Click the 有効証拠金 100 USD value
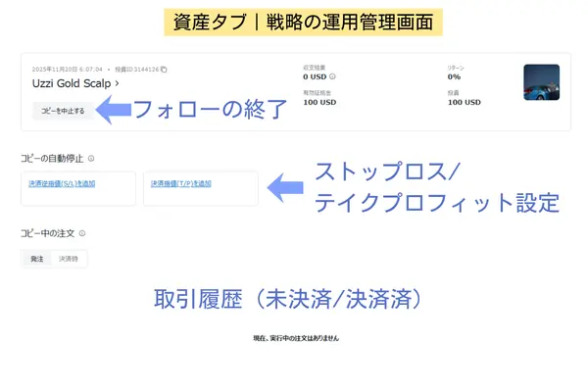588x392 pixels. point(318,102)
